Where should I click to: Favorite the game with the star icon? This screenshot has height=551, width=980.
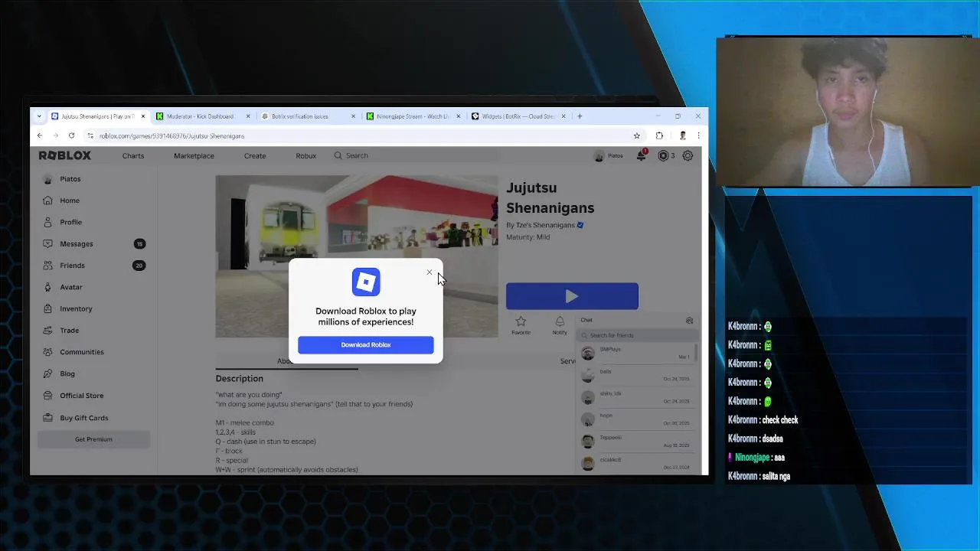point(521,324)
